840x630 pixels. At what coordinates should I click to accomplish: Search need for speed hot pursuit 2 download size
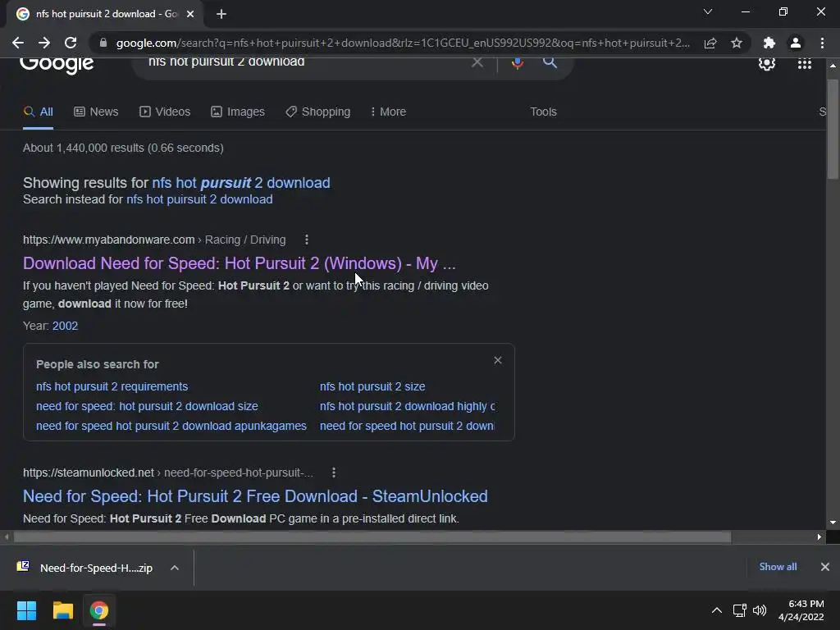(147, 406)
